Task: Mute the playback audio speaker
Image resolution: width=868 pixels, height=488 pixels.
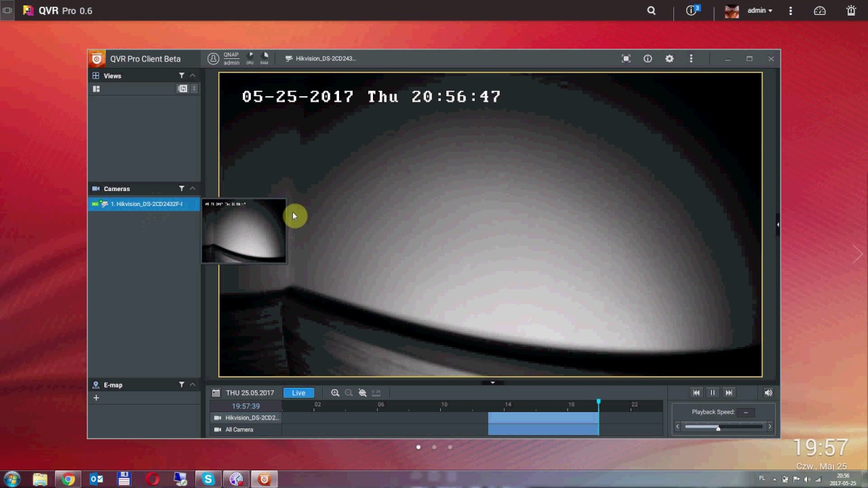Action: click(x=768, y=392)
